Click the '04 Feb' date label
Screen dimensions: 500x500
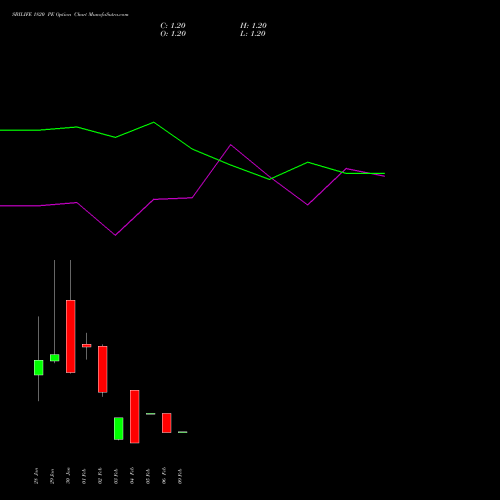point(132,476)
